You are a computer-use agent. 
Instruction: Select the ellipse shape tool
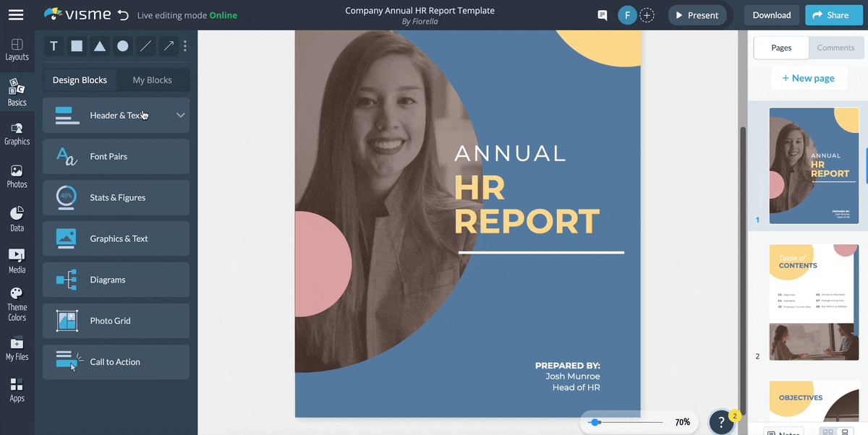tap(122, 46)
